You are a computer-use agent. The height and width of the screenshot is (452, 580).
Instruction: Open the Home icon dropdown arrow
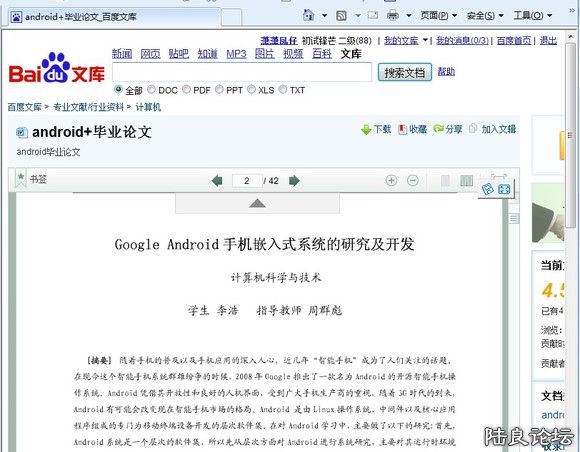(x=324, y=16)
